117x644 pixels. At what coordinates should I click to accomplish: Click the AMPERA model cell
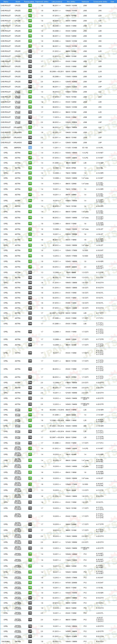[18, 148]
